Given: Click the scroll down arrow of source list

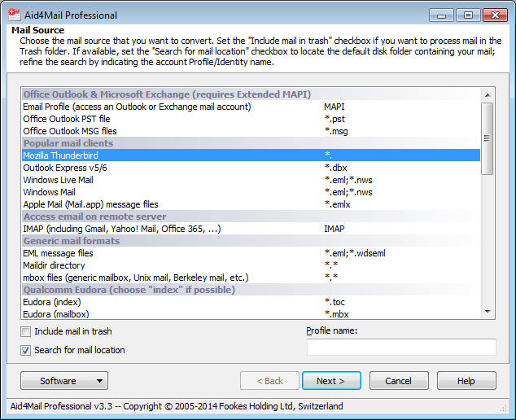Looking at the screenshot, I should [488, 312].
